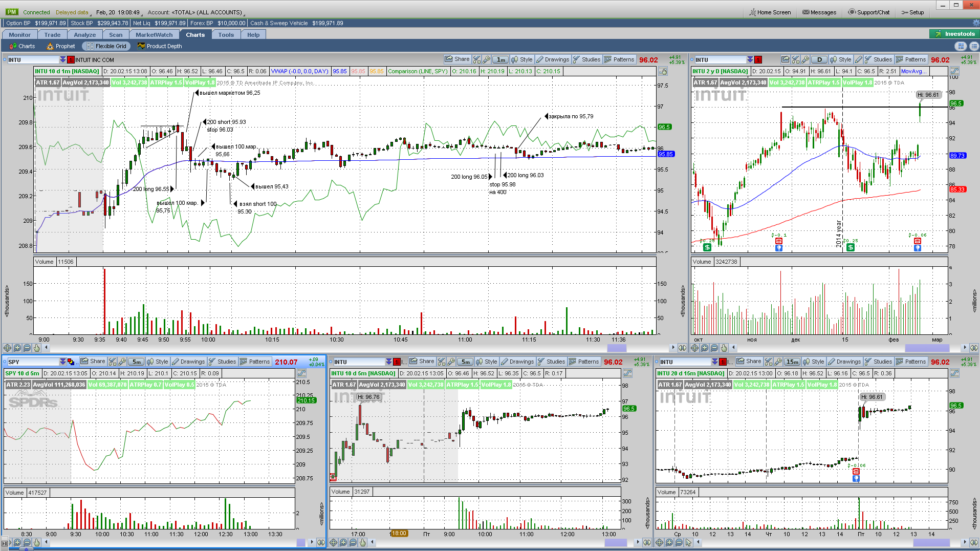Open the Messages window
This screenshot has width=980, height=551.
pos(819,12)
